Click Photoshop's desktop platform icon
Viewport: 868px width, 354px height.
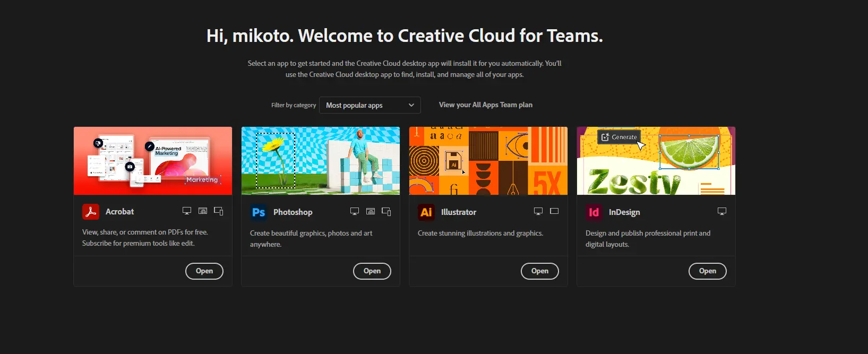355,211
